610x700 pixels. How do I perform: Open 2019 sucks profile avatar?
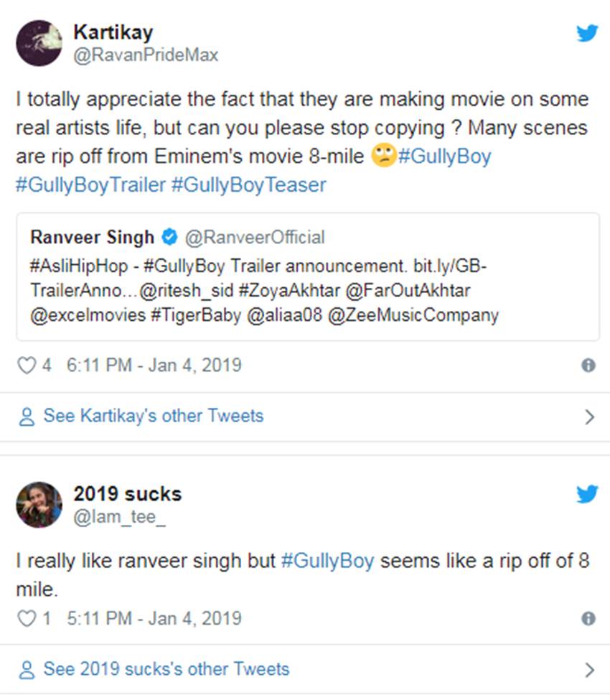pyautogui.click(x=39, y=504)
